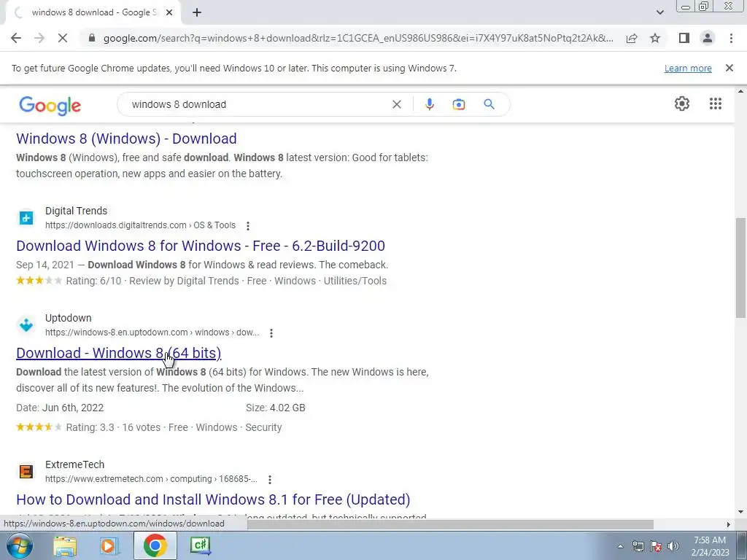Open Digital Trends Windows 8 download result
This screenshot has width=747, height=560.
click(x=201, y=246)
